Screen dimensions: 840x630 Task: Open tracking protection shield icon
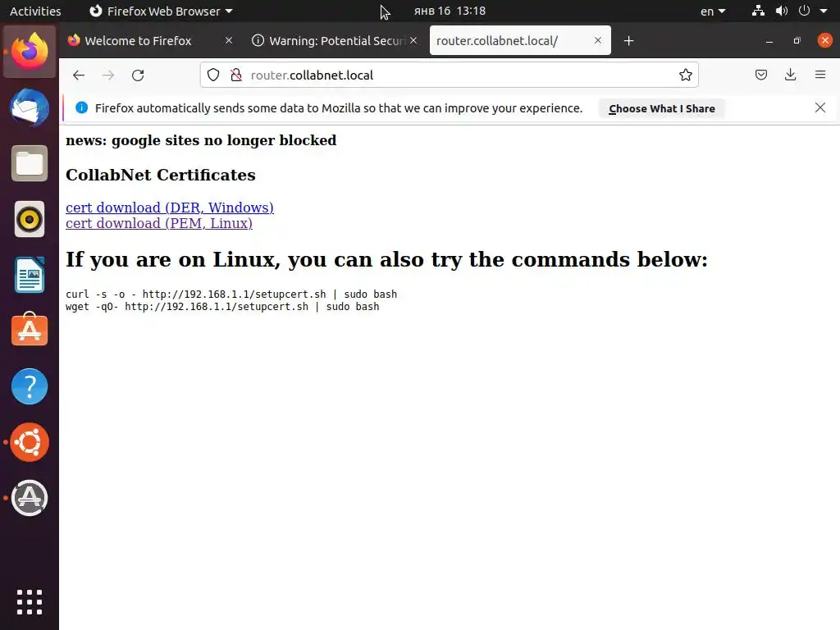[x=213, y=75]
